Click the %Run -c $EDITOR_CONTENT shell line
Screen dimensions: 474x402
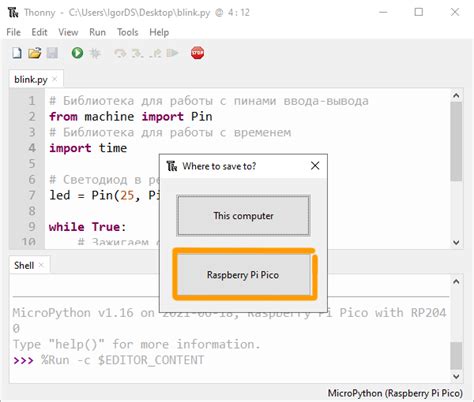(x=122, y=360)
